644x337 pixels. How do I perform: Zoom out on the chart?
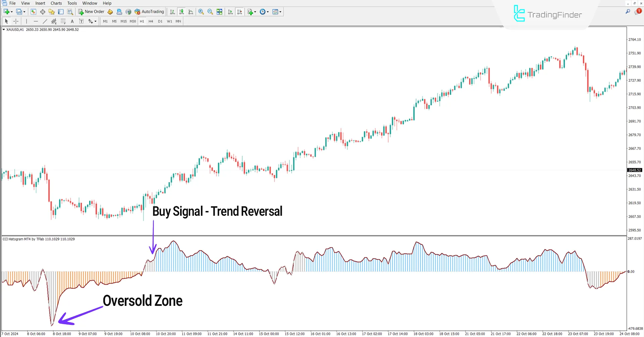pos(210,12)
